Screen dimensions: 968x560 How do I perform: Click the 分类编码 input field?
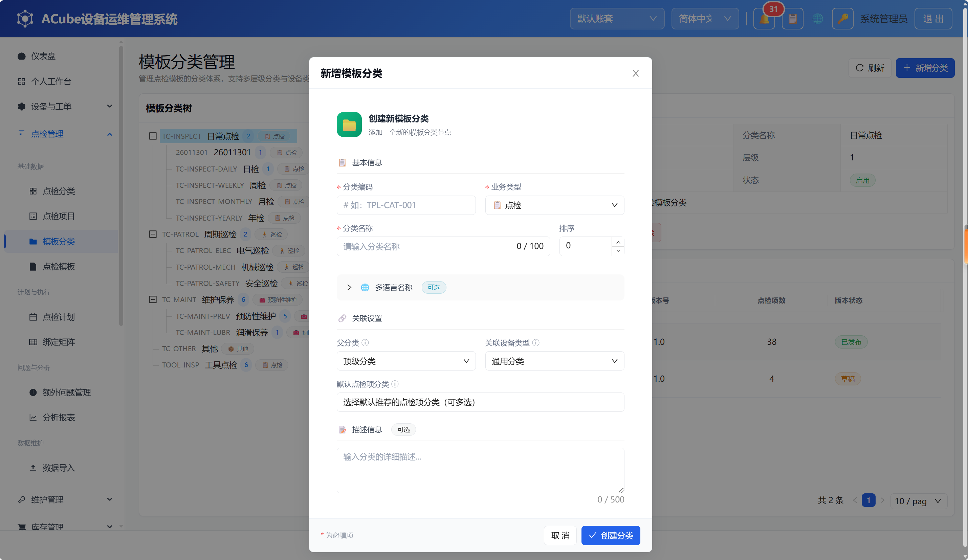406,205
